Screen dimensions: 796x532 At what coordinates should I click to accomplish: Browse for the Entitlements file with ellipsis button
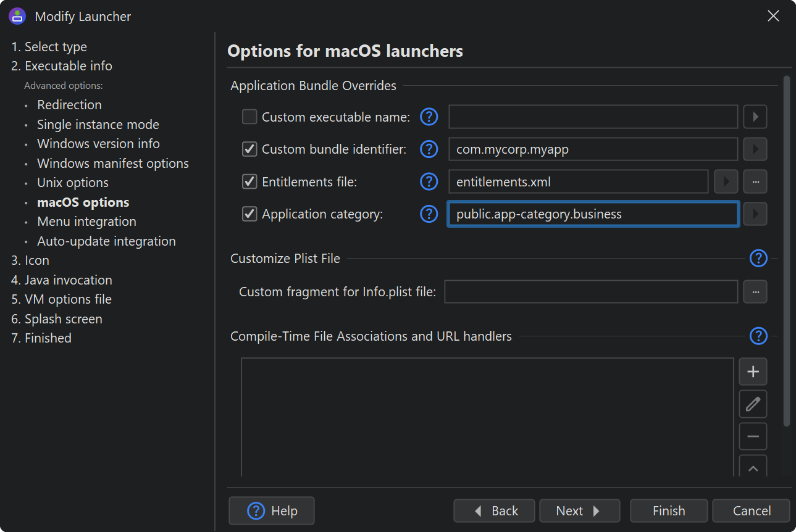click(755, 181)
